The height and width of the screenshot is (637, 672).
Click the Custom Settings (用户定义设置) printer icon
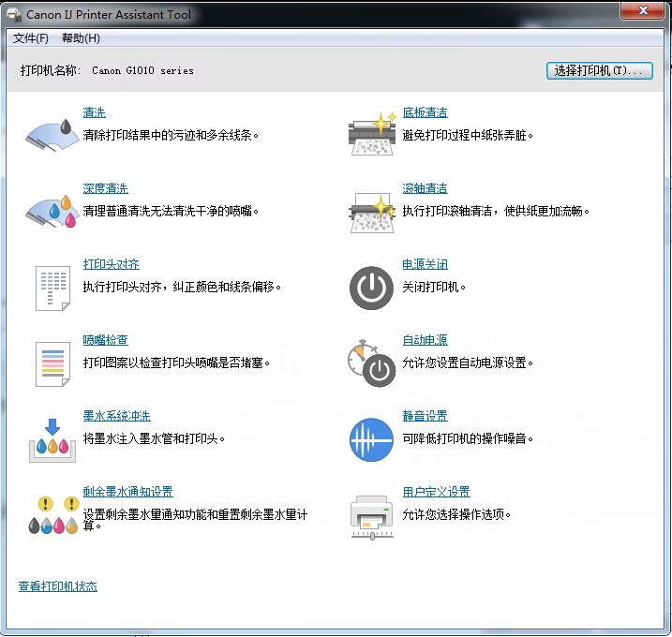click(x=372, y=517)
